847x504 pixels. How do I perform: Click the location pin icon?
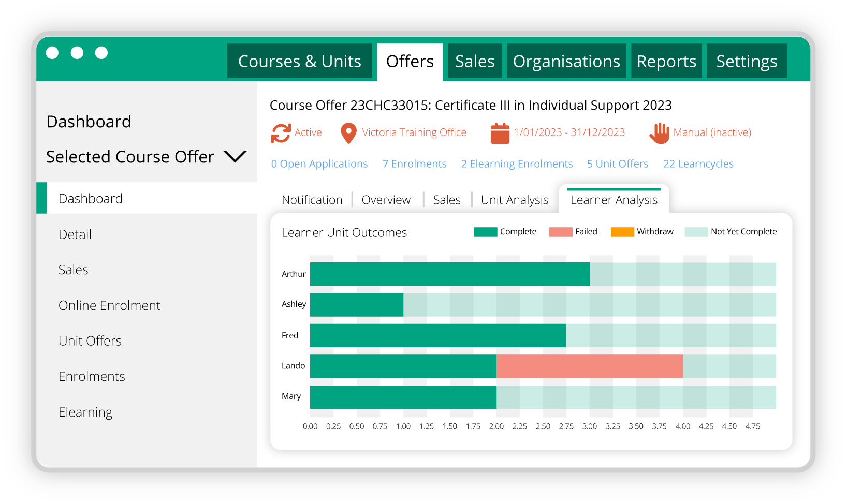click(348, 133)
